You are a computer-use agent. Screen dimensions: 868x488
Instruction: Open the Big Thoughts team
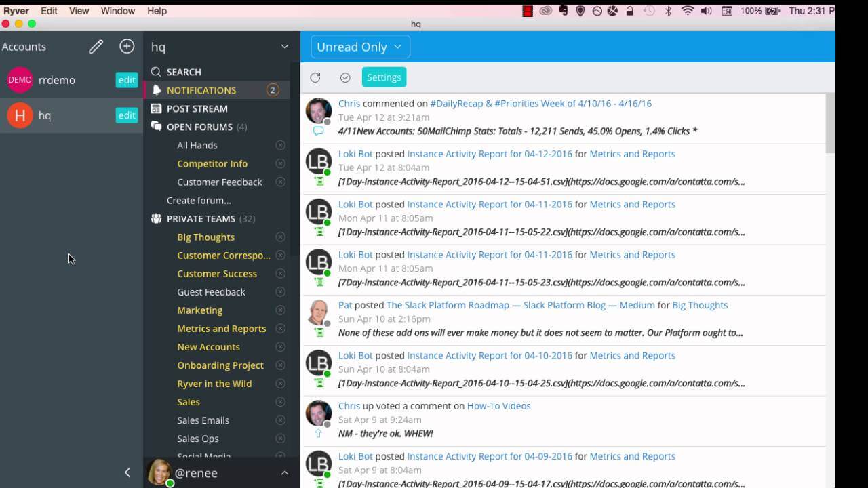pos(205,237)
